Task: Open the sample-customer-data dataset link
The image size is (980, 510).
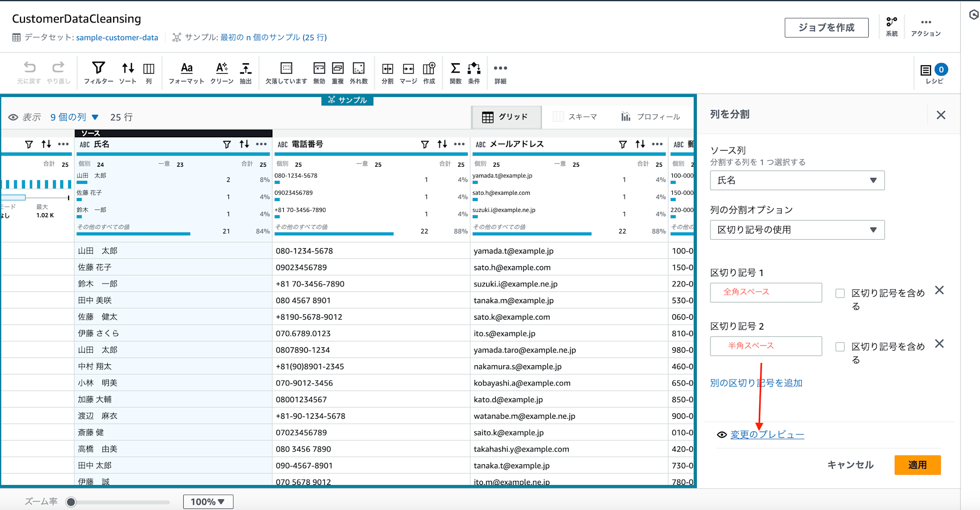Action: click(x=117, y=37)
